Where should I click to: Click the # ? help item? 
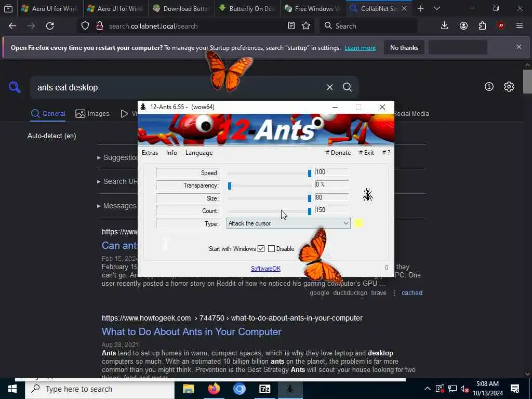pyautogui.click(x=386, y=153)
